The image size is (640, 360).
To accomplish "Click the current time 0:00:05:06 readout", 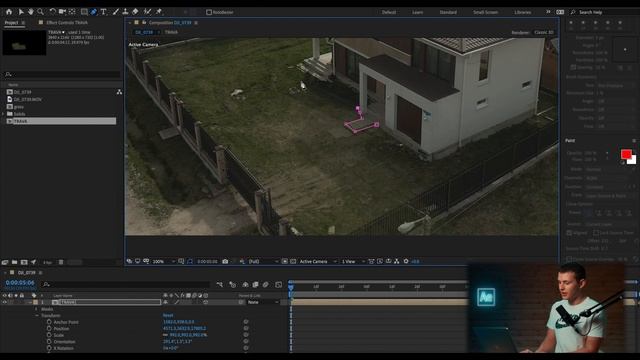I will click(x=20, y=283).
